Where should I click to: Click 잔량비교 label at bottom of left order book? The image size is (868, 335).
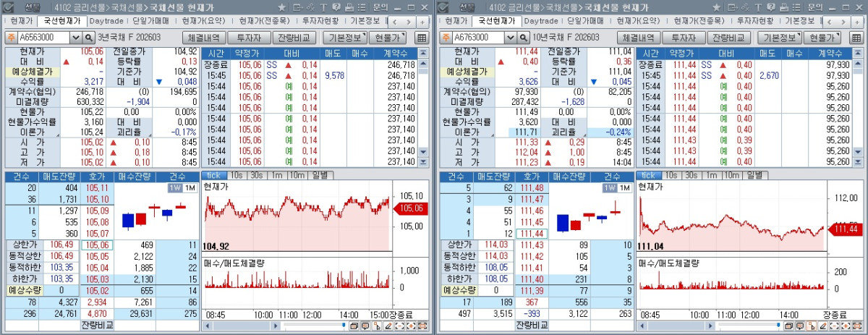tap(97, 326)
